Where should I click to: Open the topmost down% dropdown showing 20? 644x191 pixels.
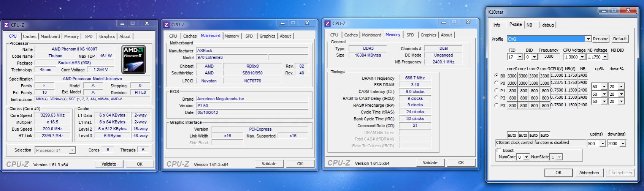pyautogui.click(x=621, y=87)
